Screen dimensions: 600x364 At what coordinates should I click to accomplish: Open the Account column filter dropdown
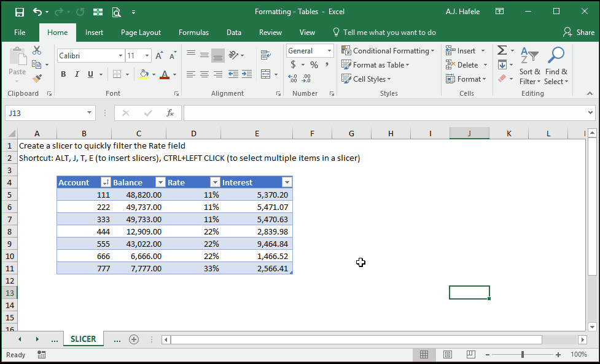[106, 182]
